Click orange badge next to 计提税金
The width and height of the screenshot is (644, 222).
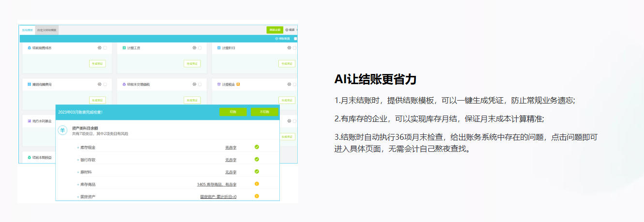(x=238, y=84)
